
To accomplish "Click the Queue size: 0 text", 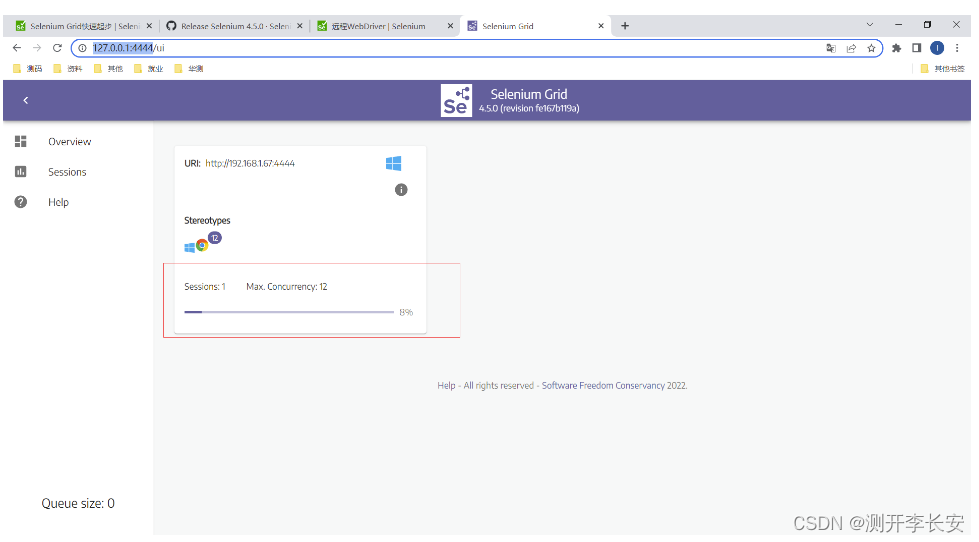I will pyautogui.click(x=78, y=503).
